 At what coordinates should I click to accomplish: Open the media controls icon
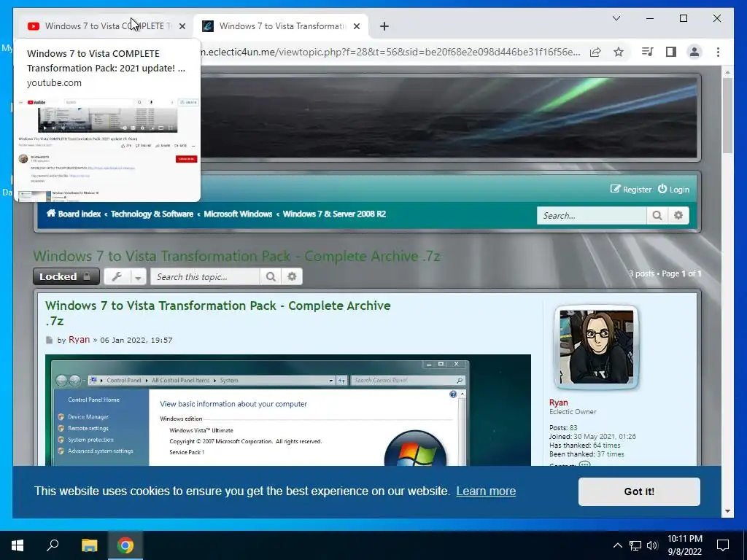(648, 52)
